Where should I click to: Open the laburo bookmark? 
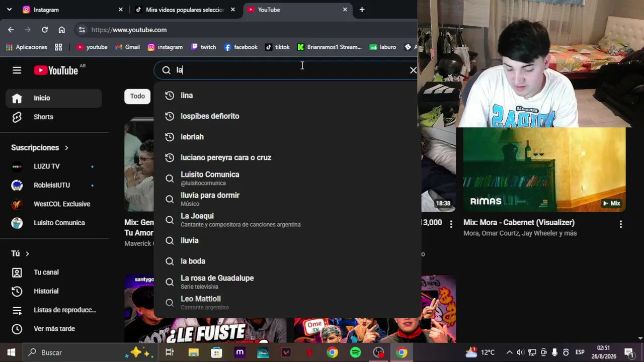point(383,47)
